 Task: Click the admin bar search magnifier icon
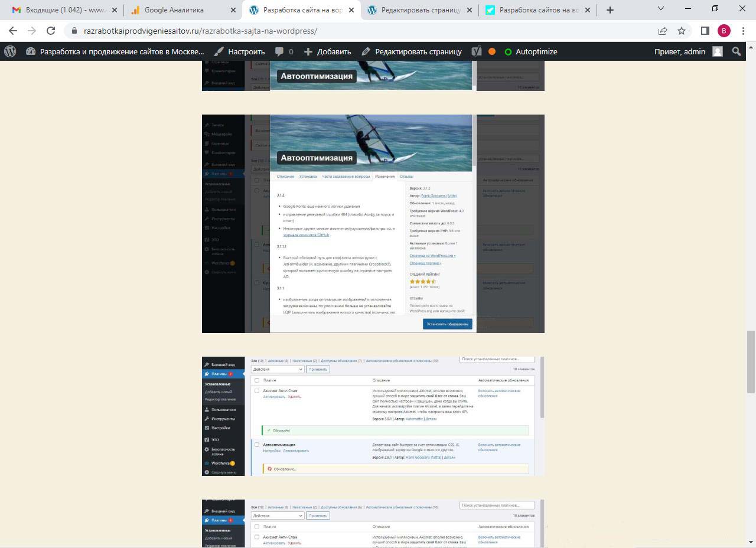[x=737, y=51]
